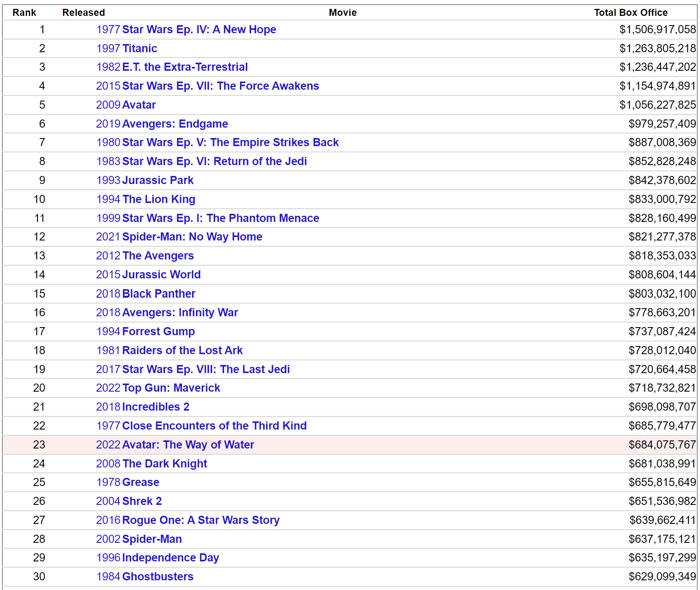Open the 2009 year link beside Avatar
This screenshot has height=590, width=700.
(108, 105)
